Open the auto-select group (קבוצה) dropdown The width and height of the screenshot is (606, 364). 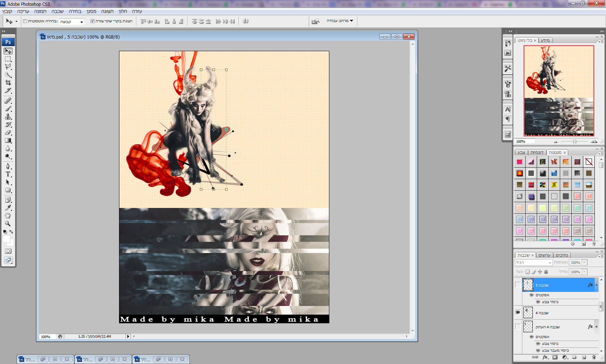(x=72, y=22)
